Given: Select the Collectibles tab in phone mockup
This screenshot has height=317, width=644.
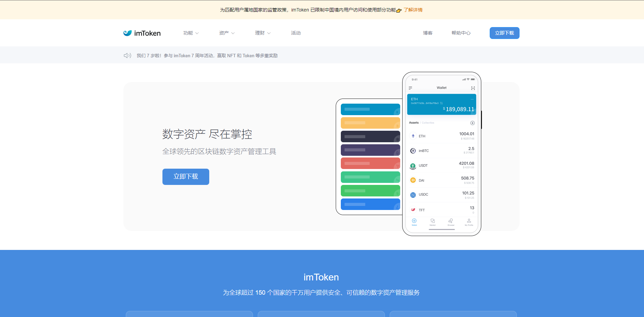Looking at the screenshot, I should [x=428, y=123].
